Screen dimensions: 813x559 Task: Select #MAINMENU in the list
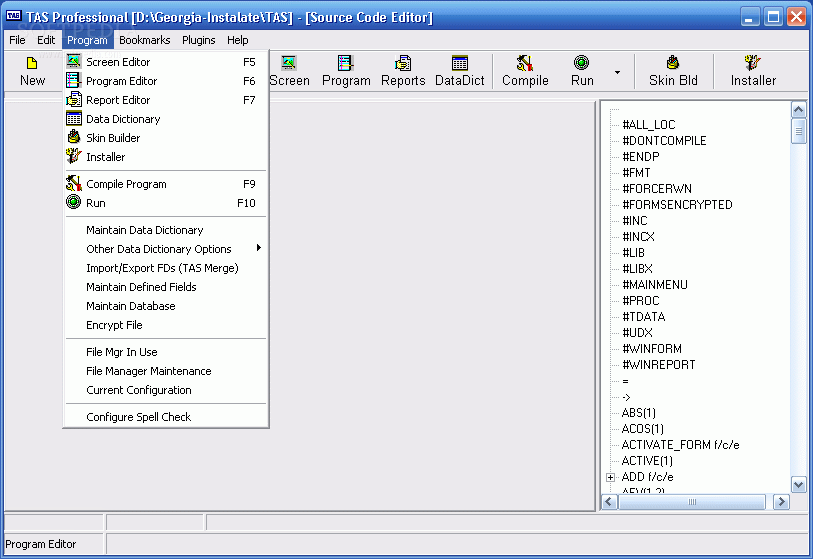pos(655,285)
